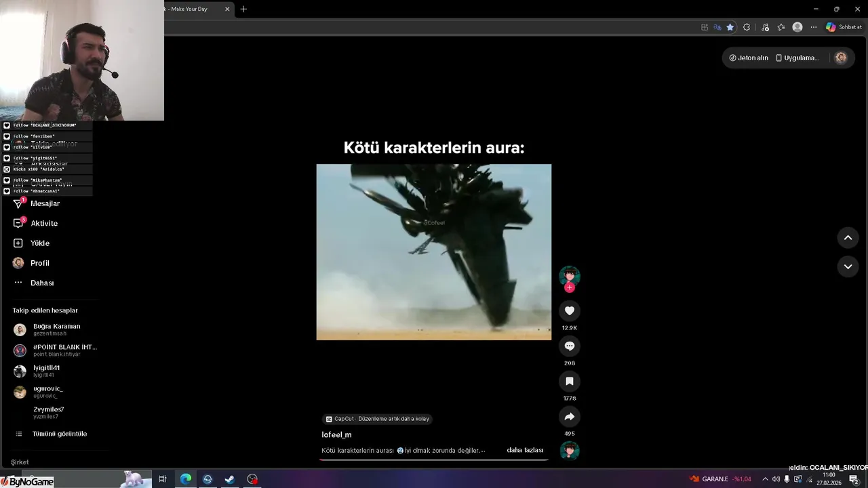The width and height of the screenshot is (868, 488).
Task: Open followed account lyigitll41
Action: click(x=55, y=371)
